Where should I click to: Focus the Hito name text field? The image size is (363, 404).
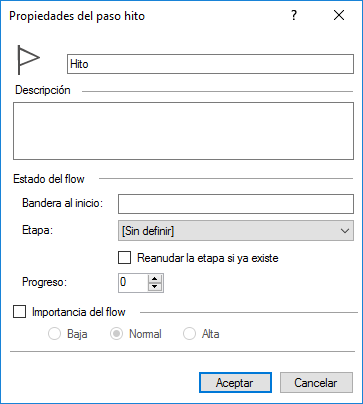pos(210,64)
